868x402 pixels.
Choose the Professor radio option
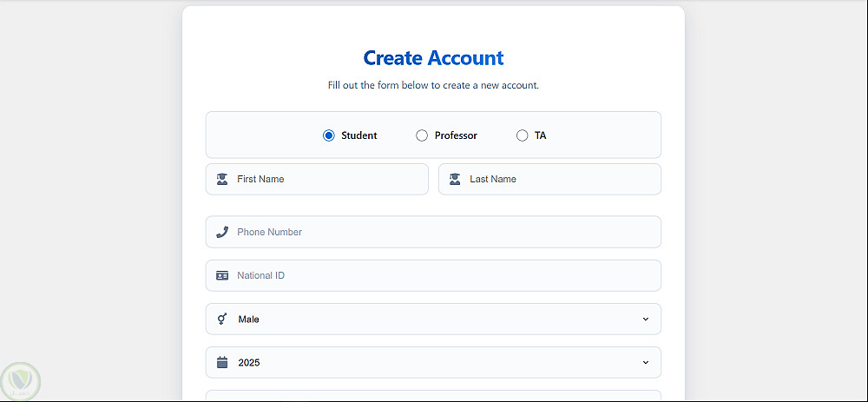click(x=422, y=135)
